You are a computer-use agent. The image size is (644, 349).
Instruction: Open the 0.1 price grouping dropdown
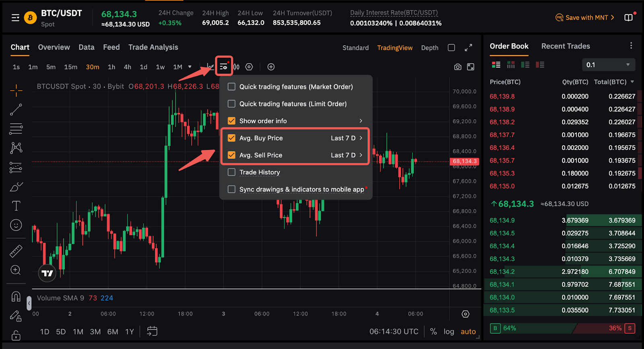(608, 65)
